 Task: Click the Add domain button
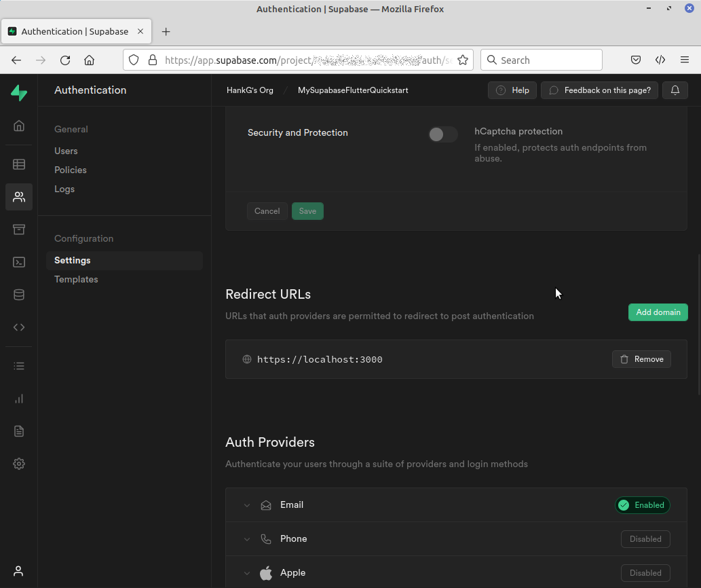(x=658, y=312)
